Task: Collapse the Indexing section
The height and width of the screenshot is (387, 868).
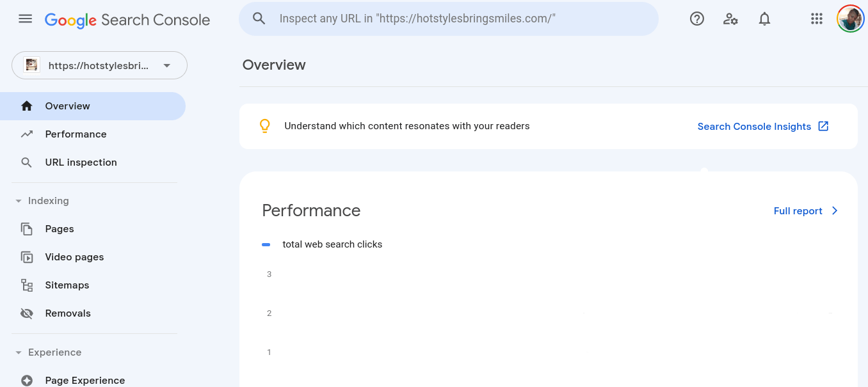Action: (x=18, y=200)
